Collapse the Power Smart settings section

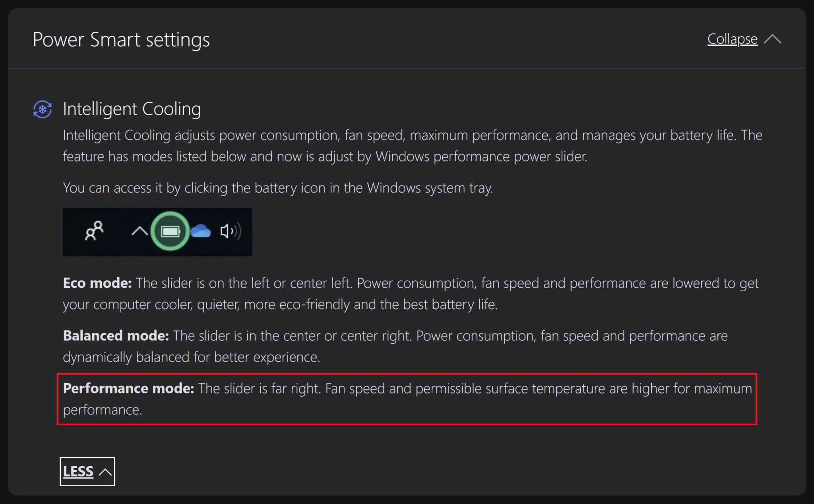pos(732,39)
